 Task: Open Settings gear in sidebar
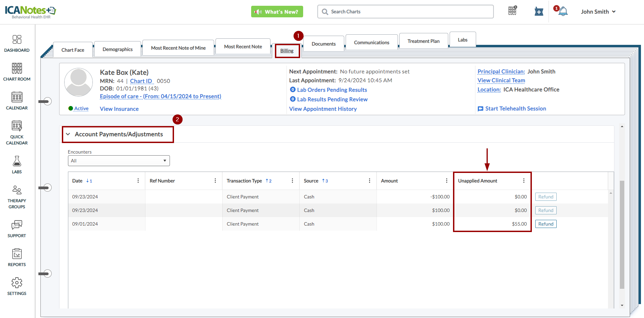(x=17, y=286)
